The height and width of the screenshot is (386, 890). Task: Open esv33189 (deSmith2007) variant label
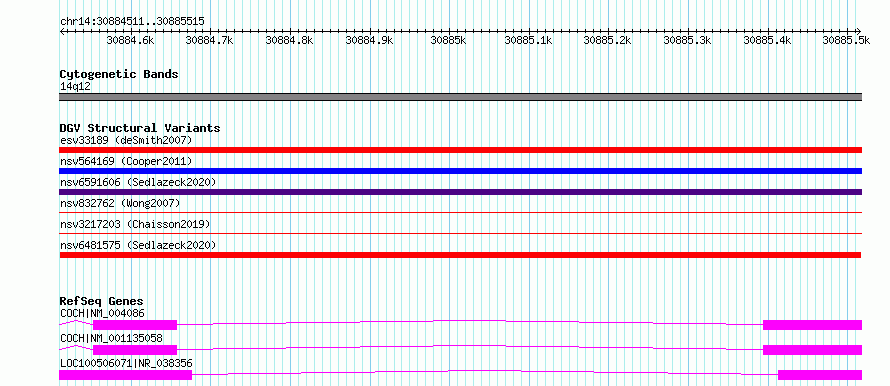(126, 140)
